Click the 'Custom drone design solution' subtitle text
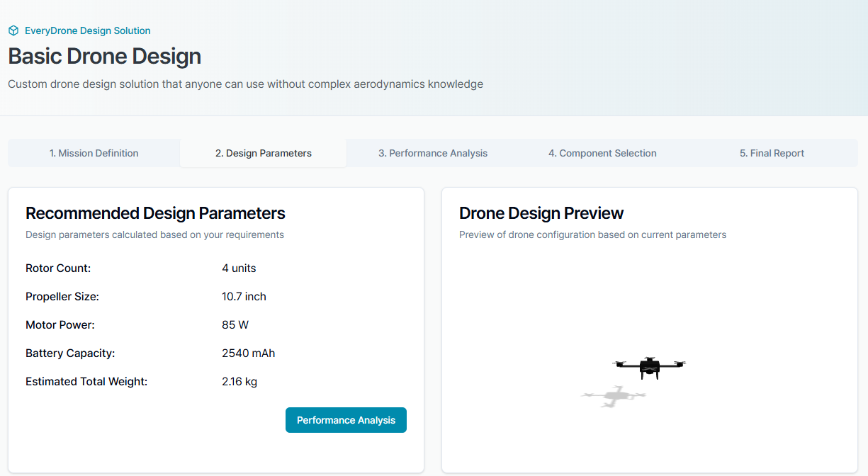The height and width of the screenshot is (476, 868). coord(245,84)
